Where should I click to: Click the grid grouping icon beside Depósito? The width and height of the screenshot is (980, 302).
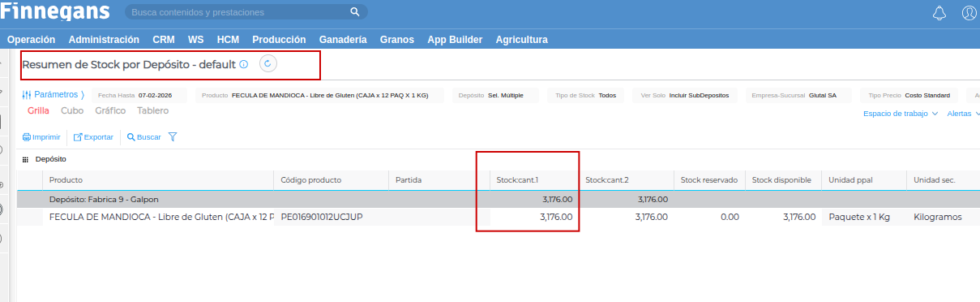click(x=25, y=160)
